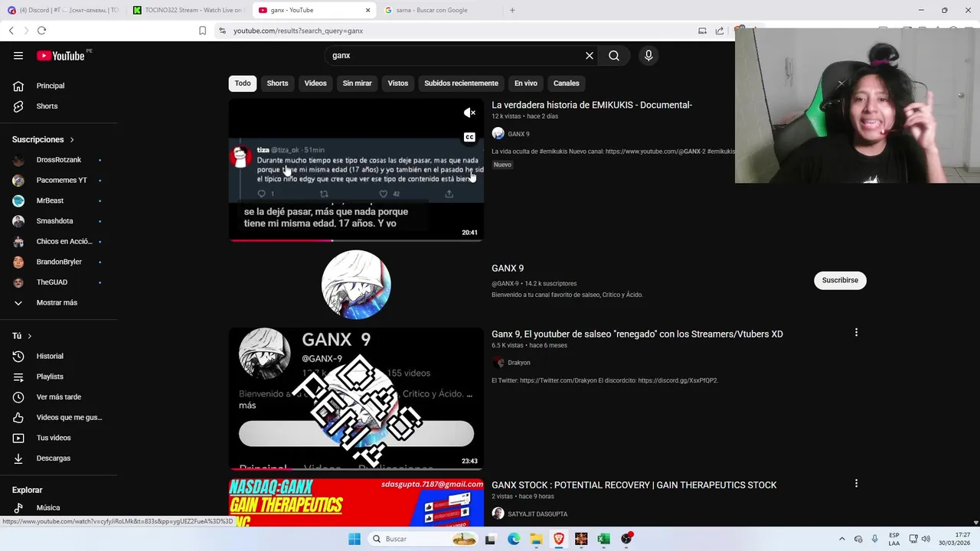Show hidden system tray icons chevron
Image resolution: width=980 pixels, height=551 pixels.
[841, 539]
